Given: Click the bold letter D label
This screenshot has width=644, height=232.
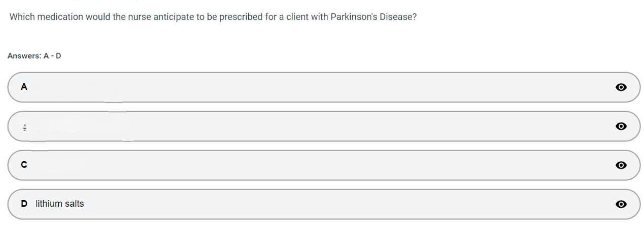Looking at the screenshot, I should (23, 204).
